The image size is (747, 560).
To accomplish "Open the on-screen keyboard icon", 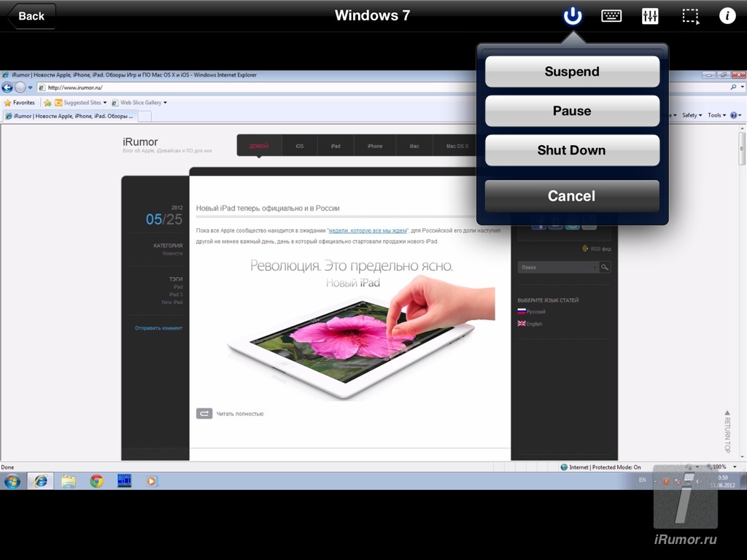I will click(611, 16).
